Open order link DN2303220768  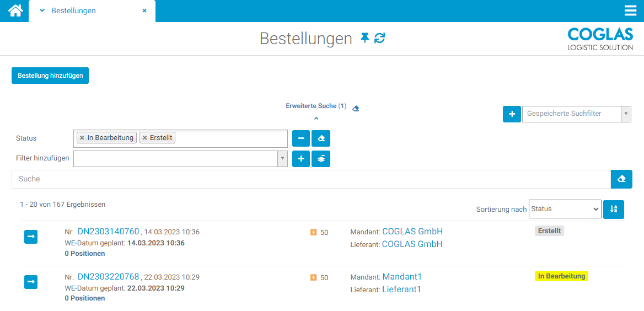(108, 276)
